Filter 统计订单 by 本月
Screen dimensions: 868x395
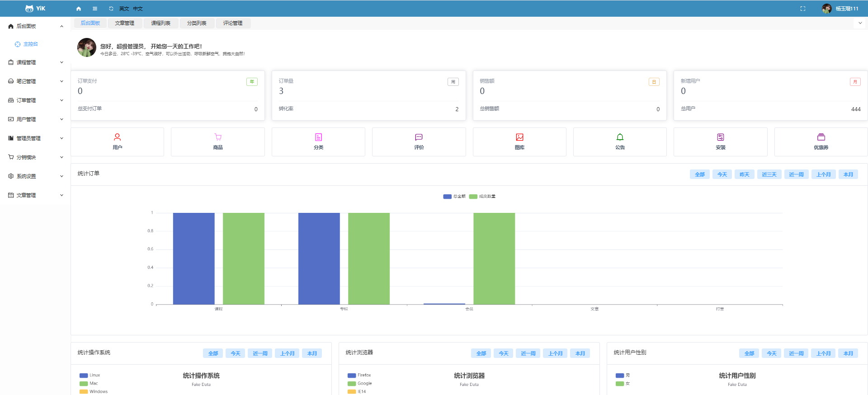click(849, 174)
